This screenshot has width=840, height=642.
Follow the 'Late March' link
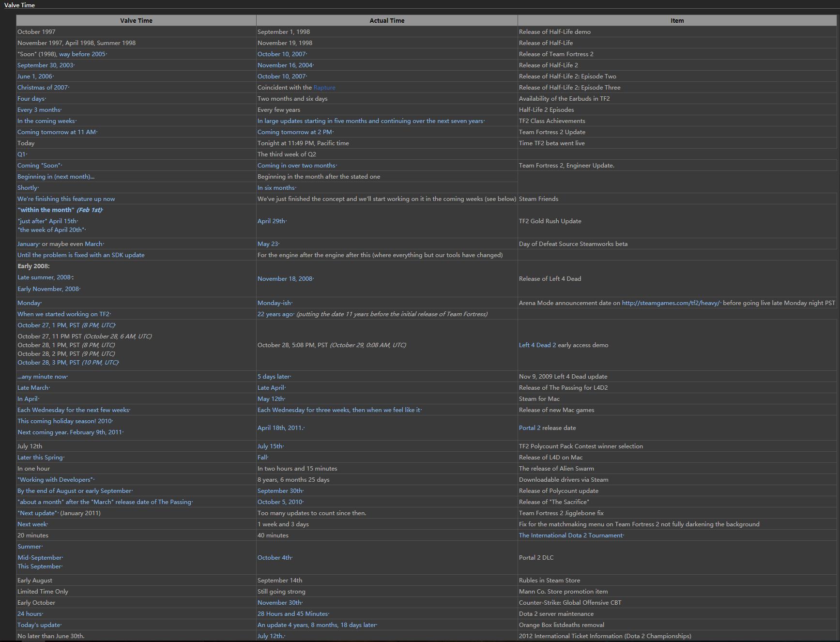[x=33, y=388]
